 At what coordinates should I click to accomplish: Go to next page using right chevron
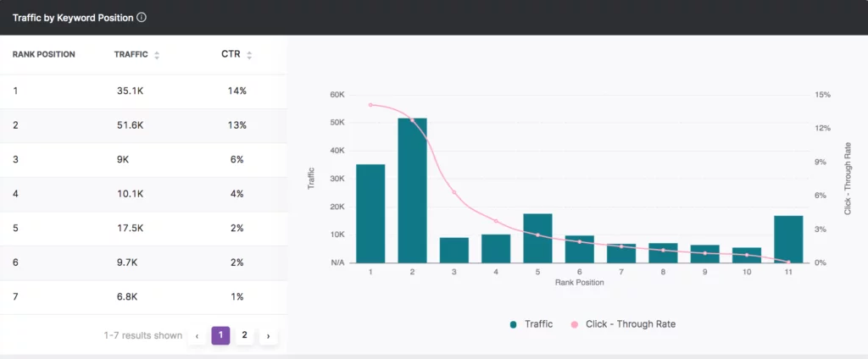point(268,336)
